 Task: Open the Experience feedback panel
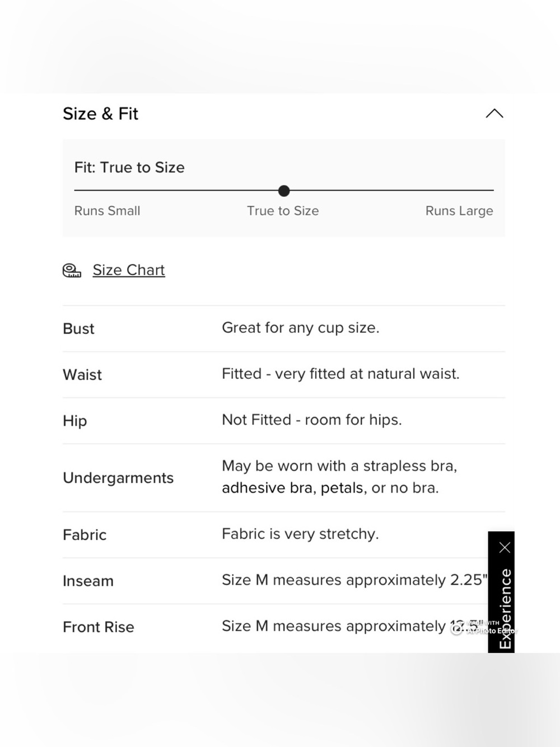pyautogui.click(x=505, y=609)
